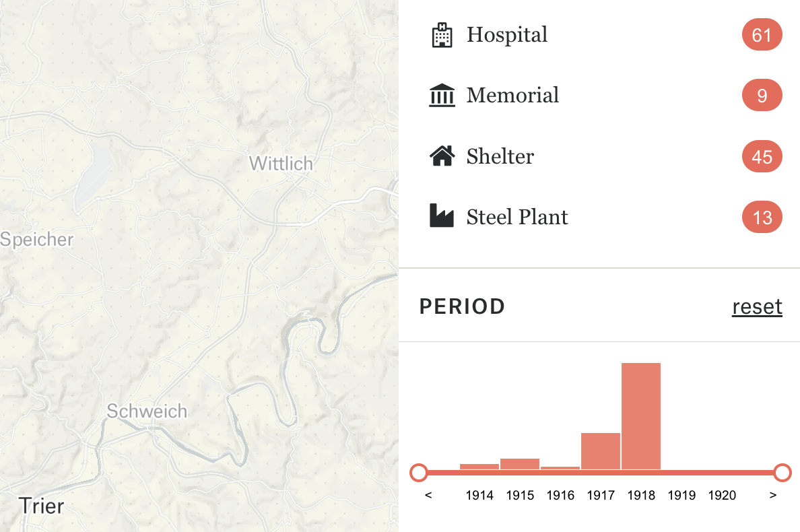Go to later years with > arrow
Screen dimensions: 800x532
(773, 495)
